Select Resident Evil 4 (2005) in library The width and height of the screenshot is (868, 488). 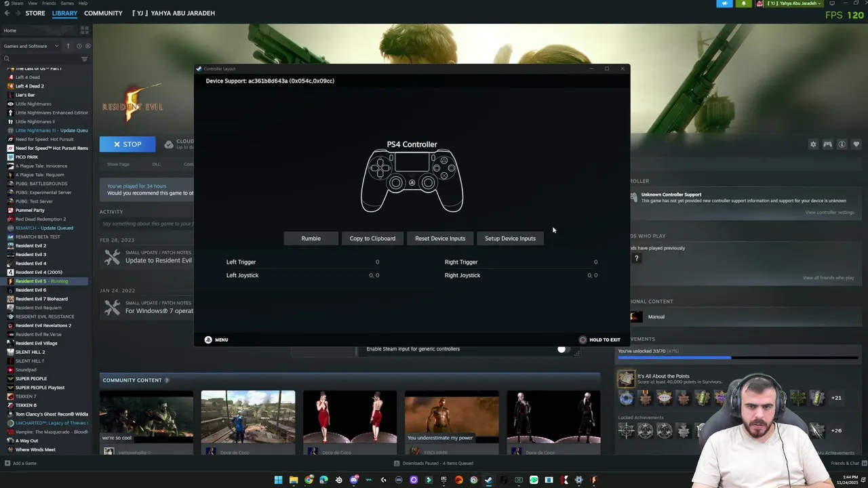(39, 272)
